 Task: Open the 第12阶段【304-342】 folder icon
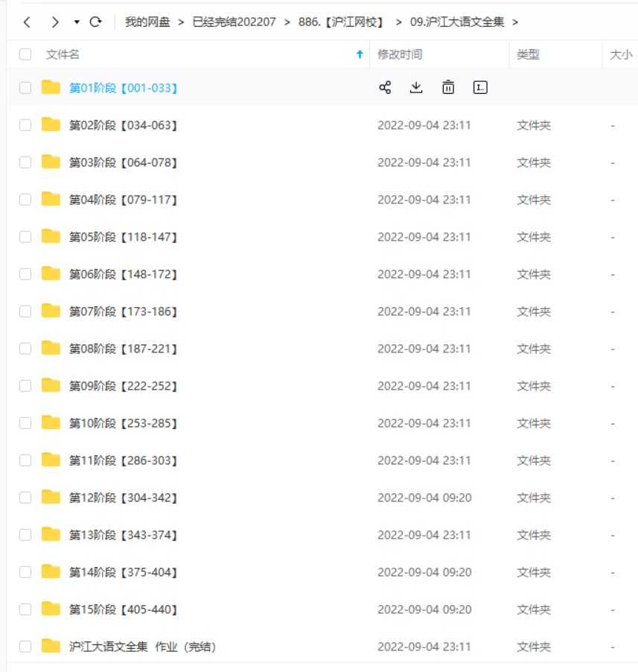coord(51,498)
